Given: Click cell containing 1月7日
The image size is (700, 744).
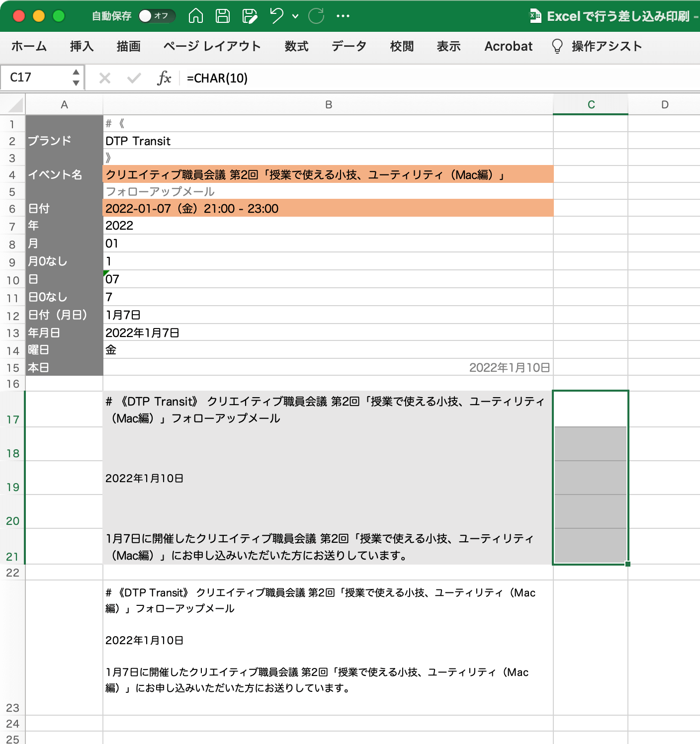Looking at the screenshot, I should click(328, 315).
